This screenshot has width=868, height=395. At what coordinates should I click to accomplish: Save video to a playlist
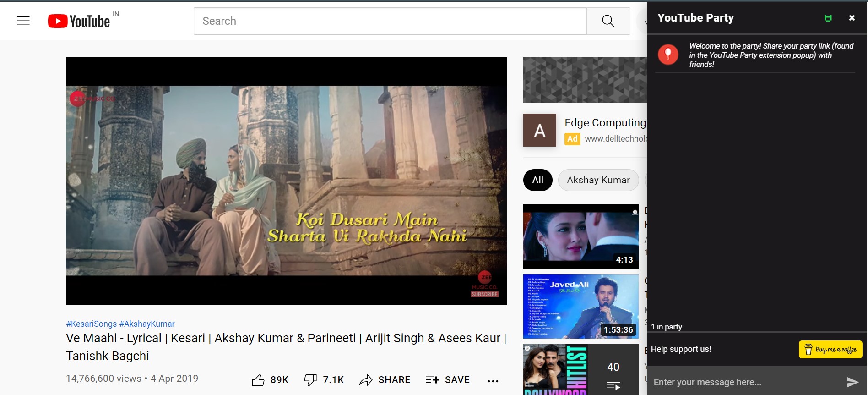[x=448, y=380]
